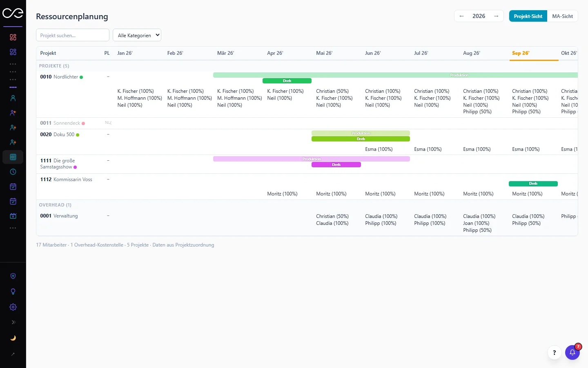Toggle dark mode with the moon icon
The image size is (588, 368).
[x=13, y=338]
